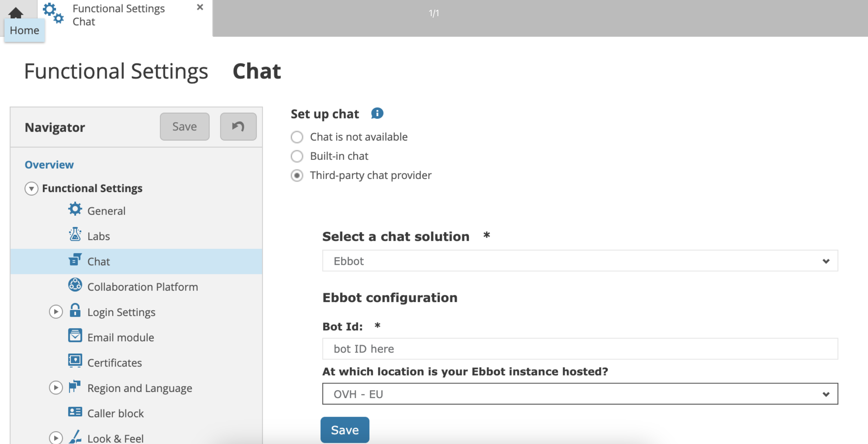Screen dimensions: 868x444
Task: Select Chat is not available option
Action: point(297,137)
